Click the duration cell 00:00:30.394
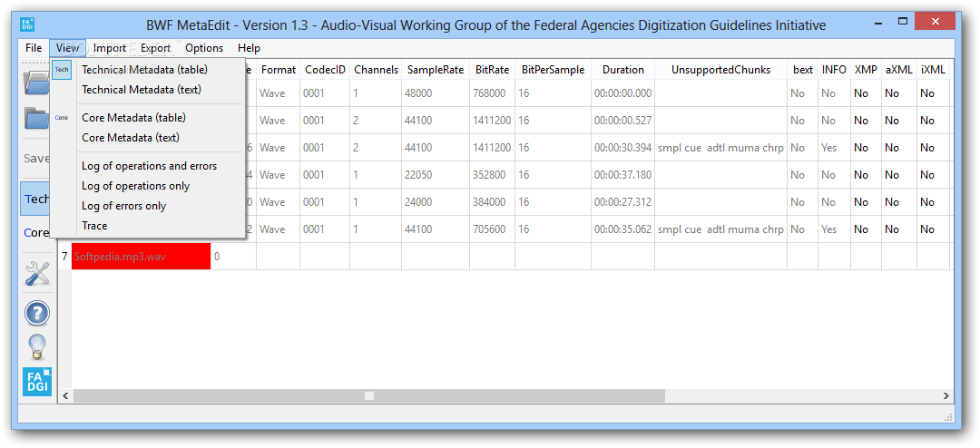 [x=623, y=148]
